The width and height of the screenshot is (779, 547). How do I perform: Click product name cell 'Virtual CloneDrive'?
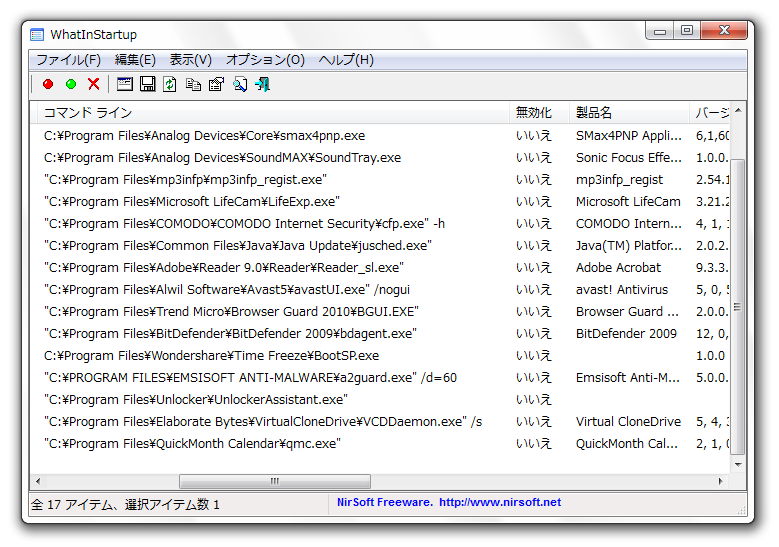coord(628,421)
